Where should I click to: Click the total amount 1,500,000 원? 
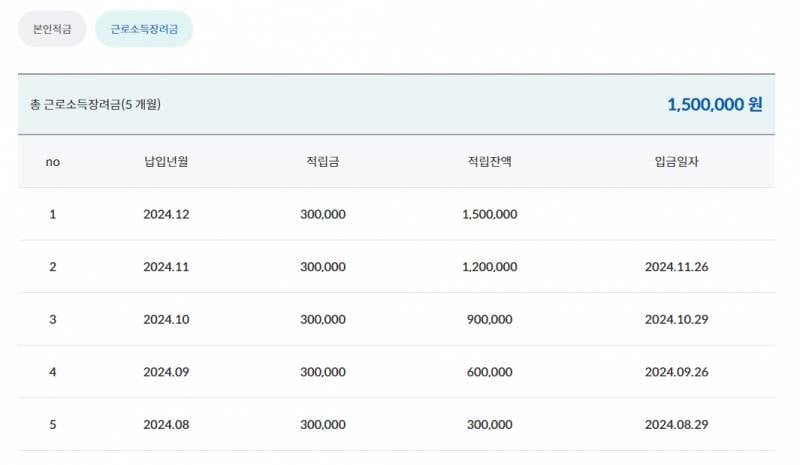(x=715, y=105)
